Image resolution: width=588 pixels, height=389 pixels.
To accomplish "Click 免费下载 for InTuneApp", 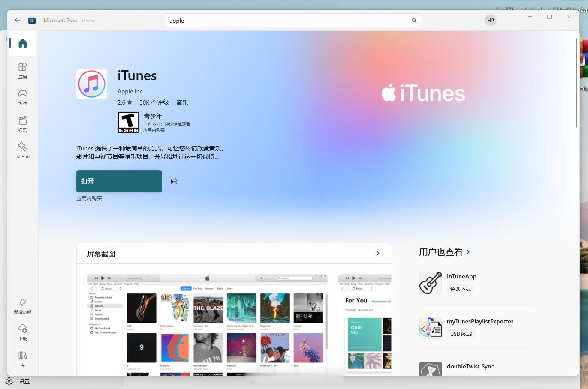I will pos(461,289).
